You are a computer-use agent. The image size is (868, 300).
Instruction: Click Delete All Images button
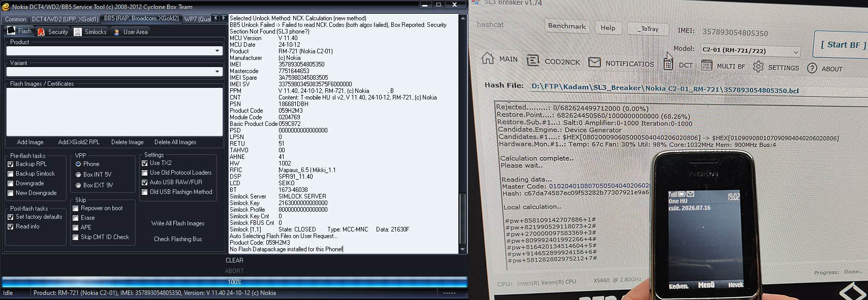pyautogui.click(x=175, y=142)
